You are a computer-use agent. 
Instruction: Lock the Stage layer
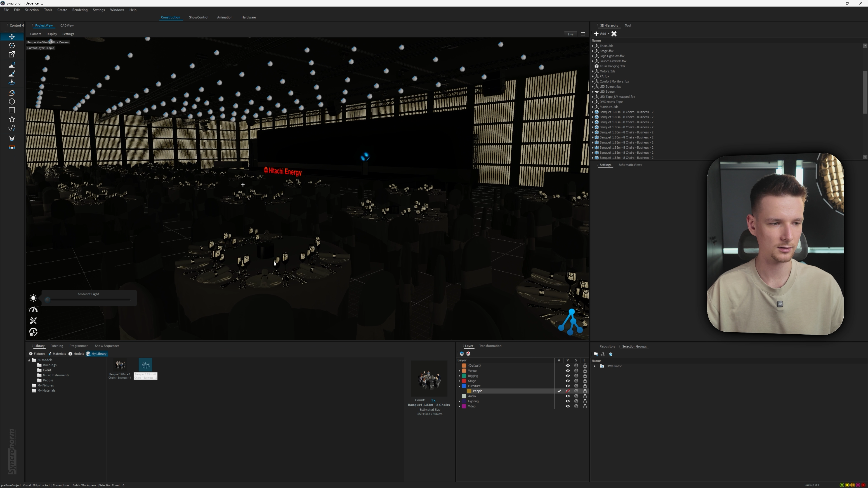[x=585, y=381]
